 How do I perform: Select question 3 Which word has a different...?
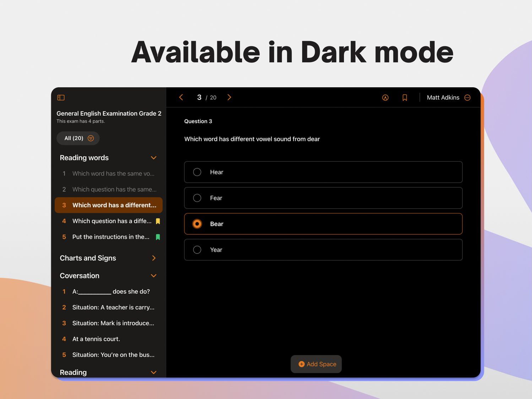[109, 205]
